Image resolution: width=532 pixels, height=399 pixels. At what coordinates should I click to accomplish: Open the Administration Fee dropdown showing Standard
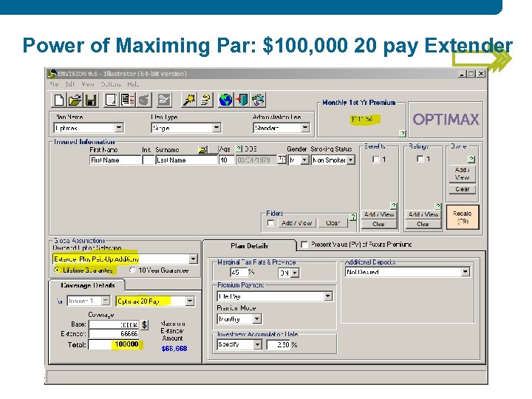click(305, 128)
